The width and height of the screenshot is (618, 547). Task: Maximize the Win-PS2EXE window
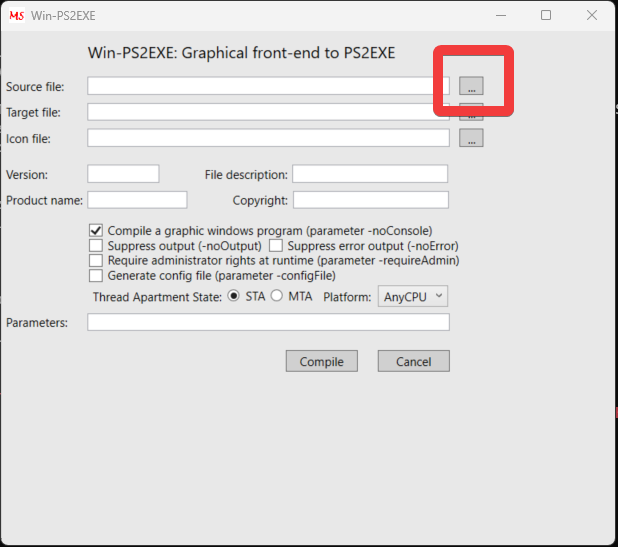pos(546,15)
